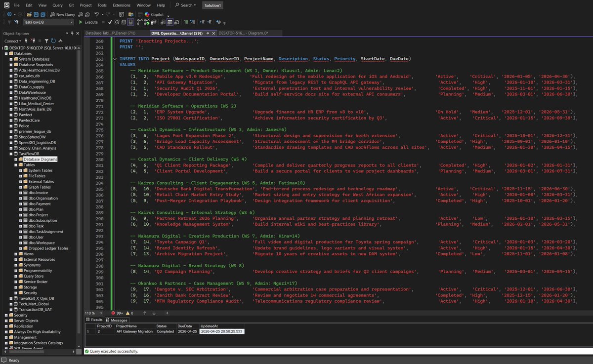Screen dimensions: 593x364
Task: Open the Connect dropdown in Object Explorer
Action: (x=12, y=41)
